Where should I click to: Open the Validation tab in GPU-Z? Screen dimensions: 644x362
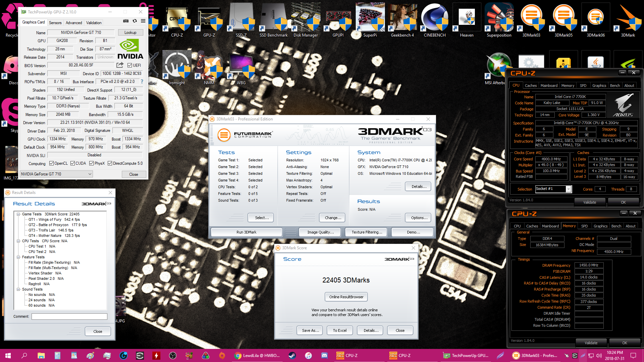coord(94,23)
